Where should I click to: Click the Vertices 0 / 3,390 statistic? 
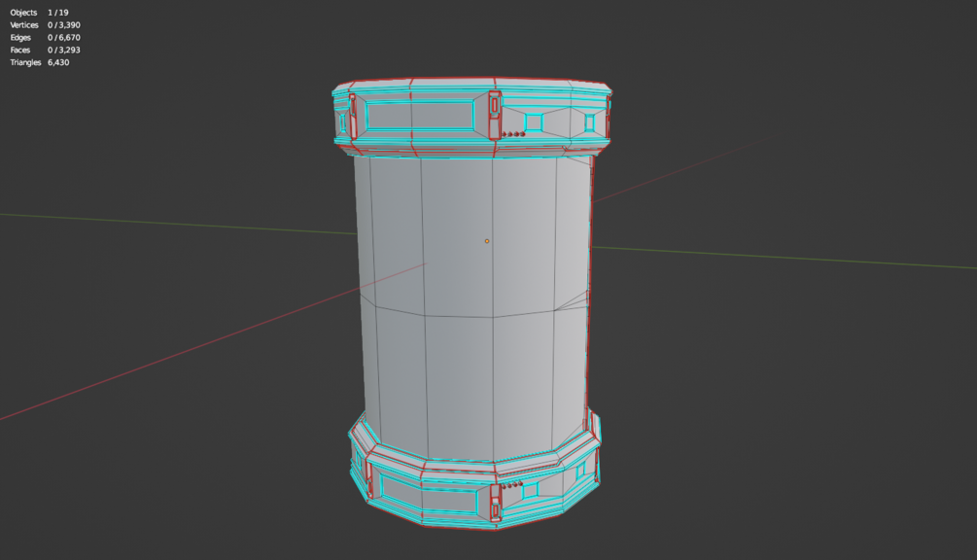point(45,25)
